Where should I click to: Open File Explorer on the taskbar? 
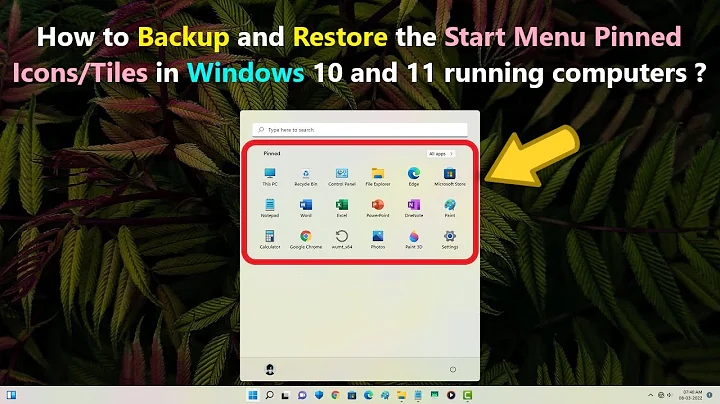401,395
